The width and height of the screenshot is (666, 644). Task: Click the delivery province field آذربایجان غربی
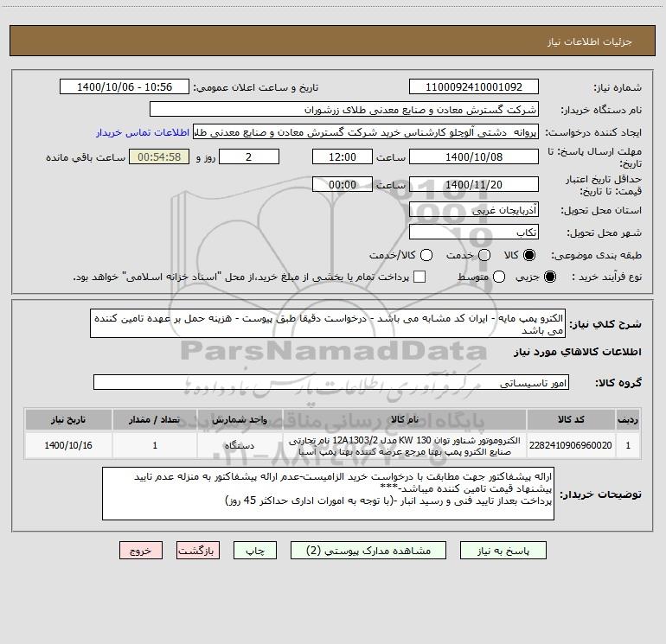474,210
